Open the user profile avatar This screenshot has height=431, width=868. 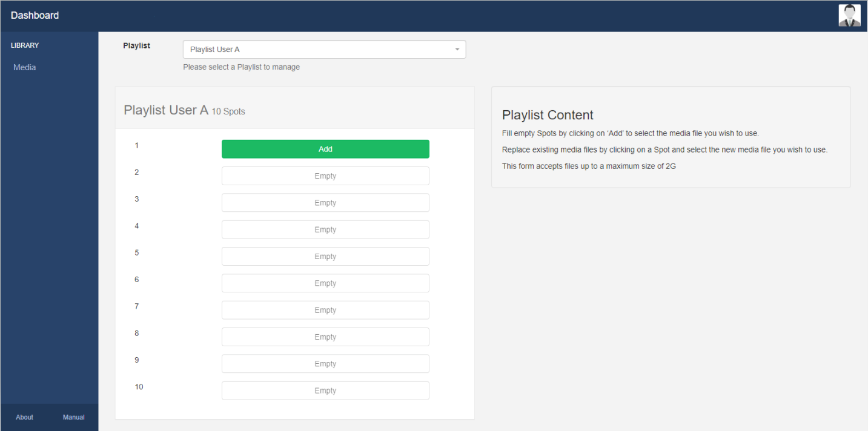[x=849, y=15]
